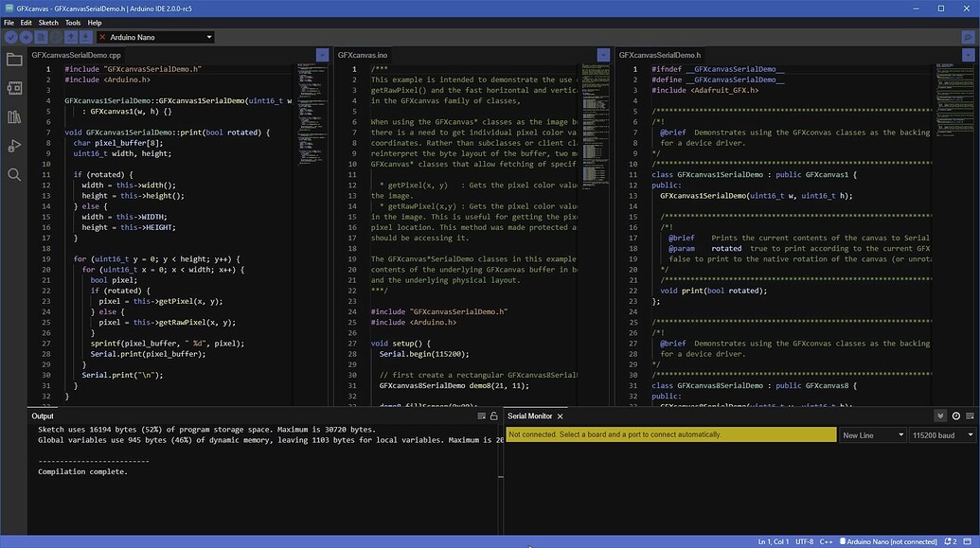
Task: Clear the Output panel using its icon
Action: coord(481,415)
